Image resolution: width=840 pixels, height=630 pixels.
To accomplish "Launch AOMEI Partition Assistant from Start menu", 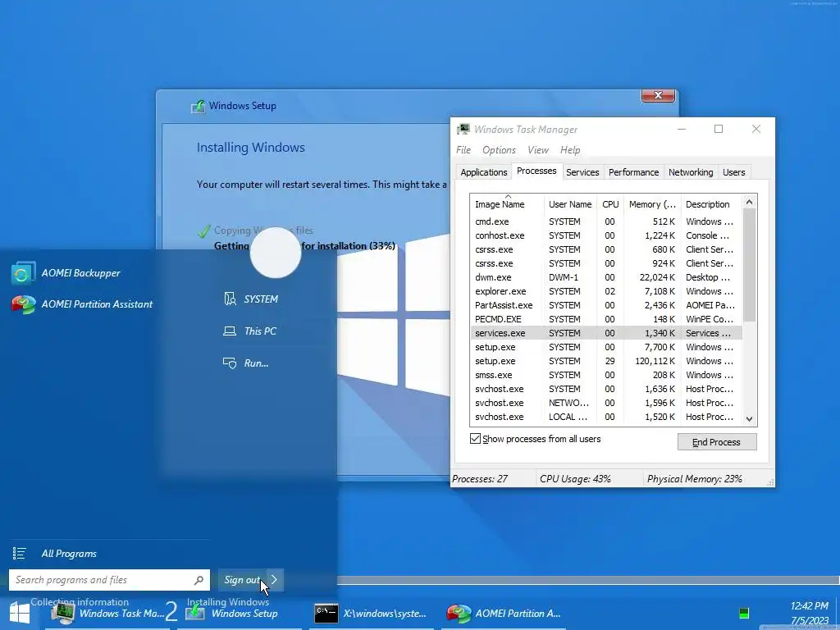I will (x=82, y=304).
